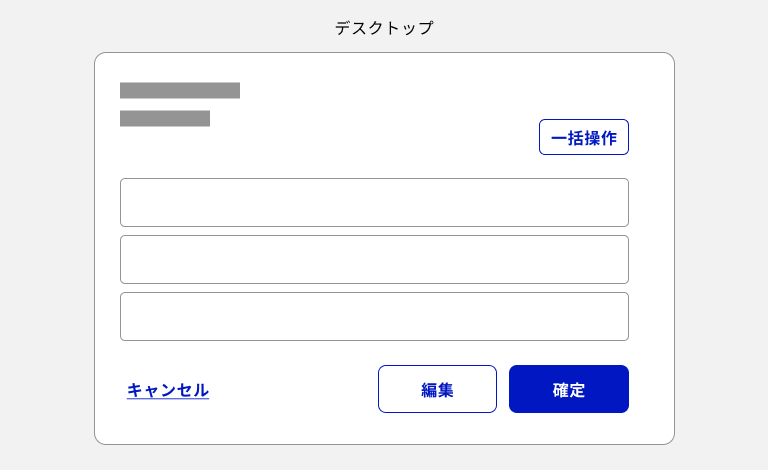This screenshot has height=470, width=768.
Task: Confirm the form with the blue 確定 button
Action: point(568,389)
